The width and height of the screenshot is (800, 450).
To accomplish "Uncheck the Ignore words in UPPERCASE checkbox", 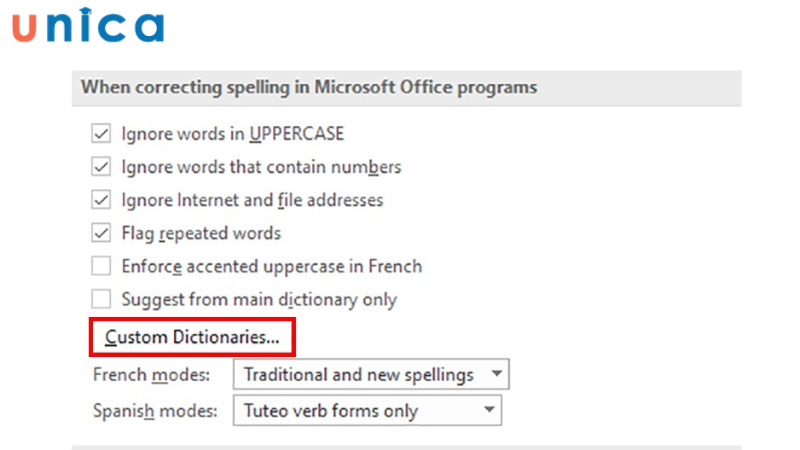I will 101,133.
